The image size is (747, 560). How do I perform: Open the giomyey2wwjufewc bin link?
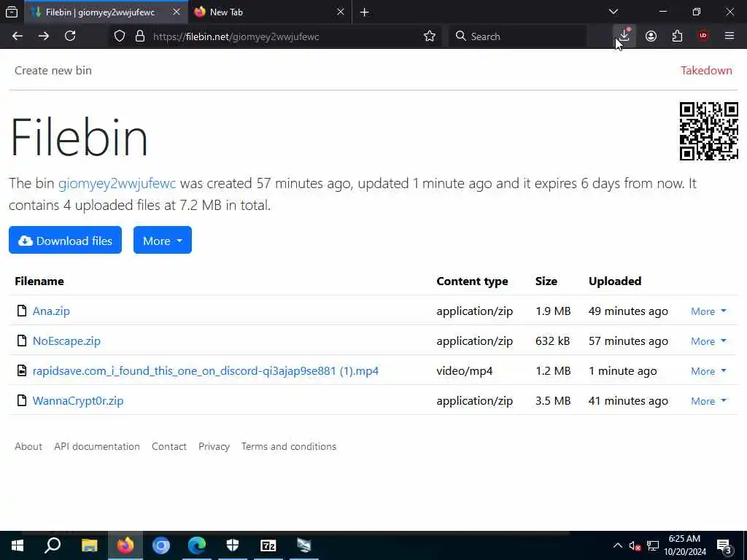click(117, 183)
